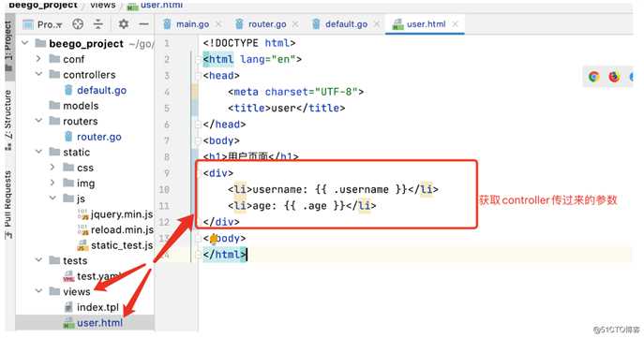The height and width of the screenshot is (338, 644).
Task: Click the collapse all icon in Project toolbar
Action: [x=98, y=24]
